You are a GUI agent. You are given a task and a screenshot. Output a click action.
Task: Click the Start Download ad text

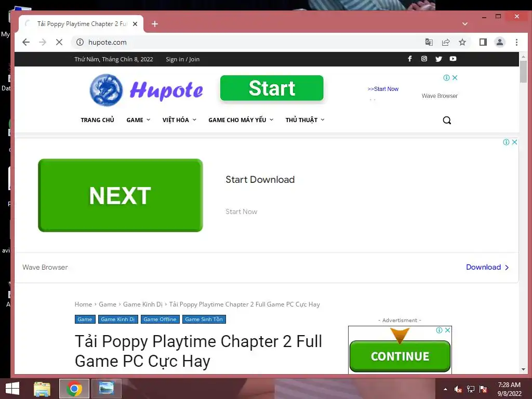(260, 179)
